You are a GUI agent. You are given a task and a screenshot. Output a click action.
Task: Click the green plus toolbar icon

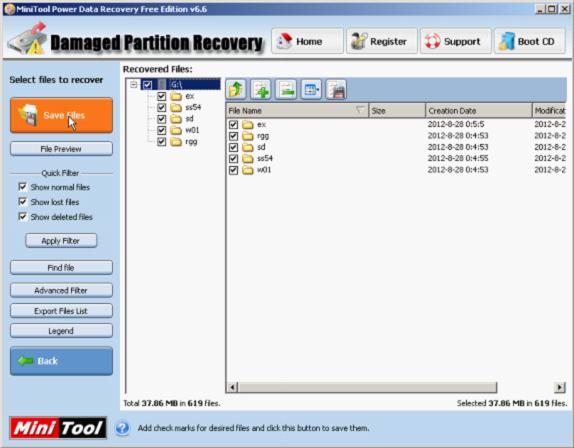261,90
